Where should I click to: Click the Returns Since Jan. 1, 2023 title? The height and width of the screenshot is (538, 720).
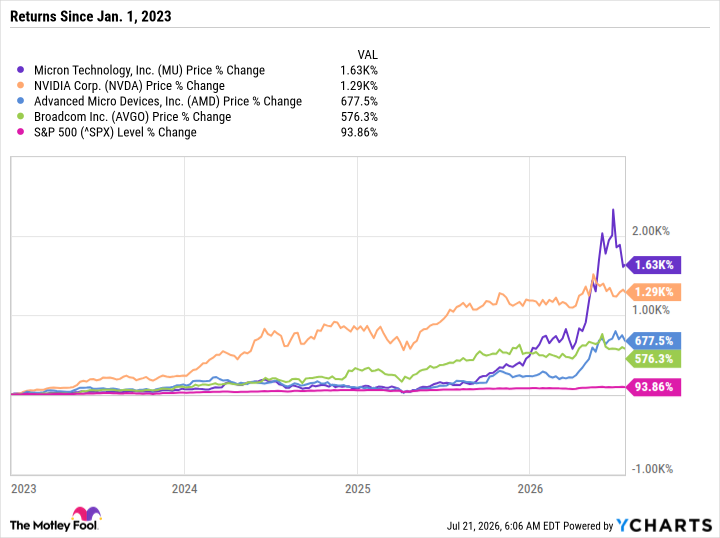[90, 17]
